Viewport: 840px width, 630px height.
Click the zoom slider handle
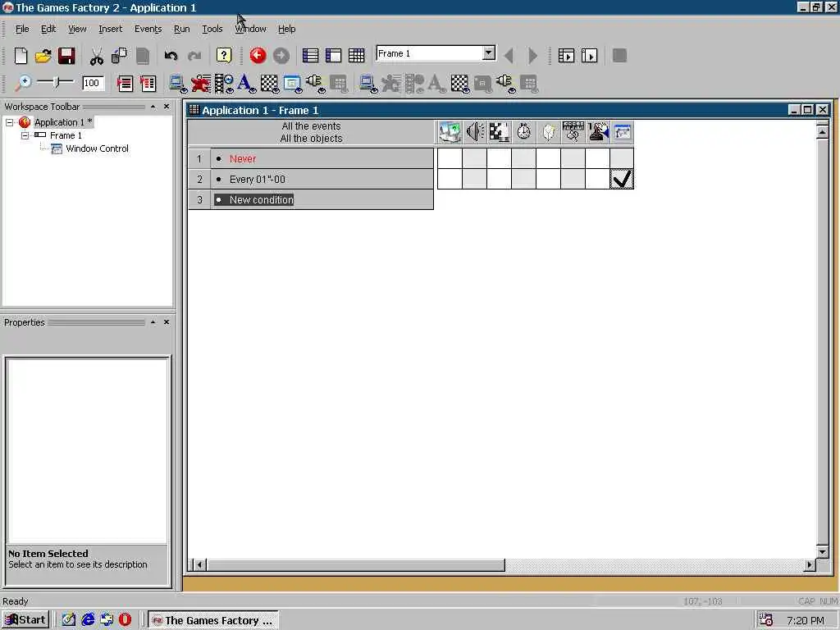[x=57, y=83]
